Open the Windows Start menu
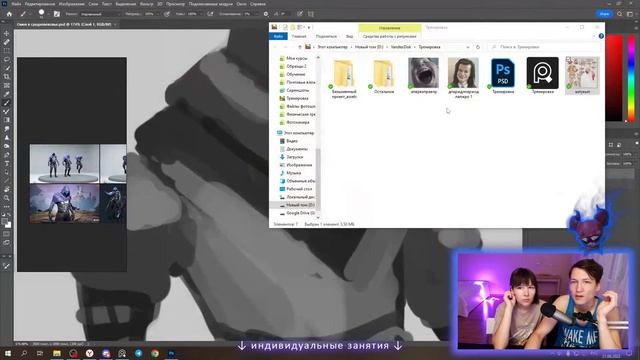640x360 pixels. click(x=7, y=353)
